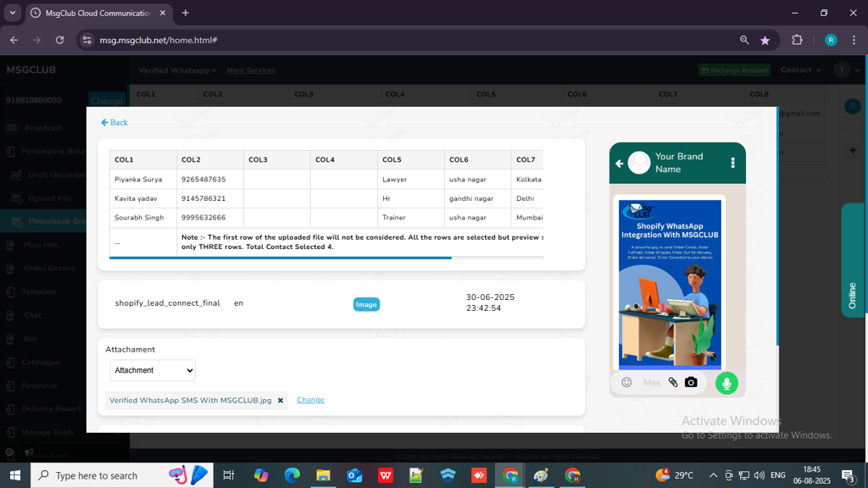The image size is (868, 488).
Task: Bookmark this page with the star icon
Action: (x=765, y=40)
